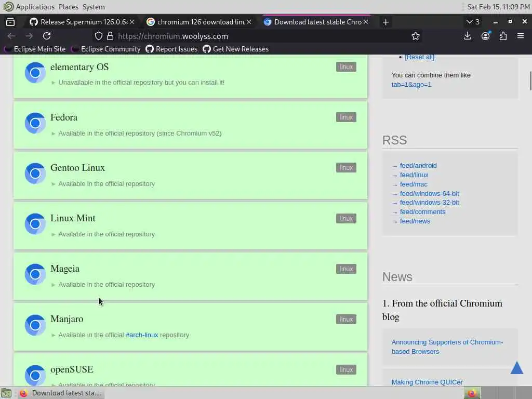Open the Places menu

point(68,7)
